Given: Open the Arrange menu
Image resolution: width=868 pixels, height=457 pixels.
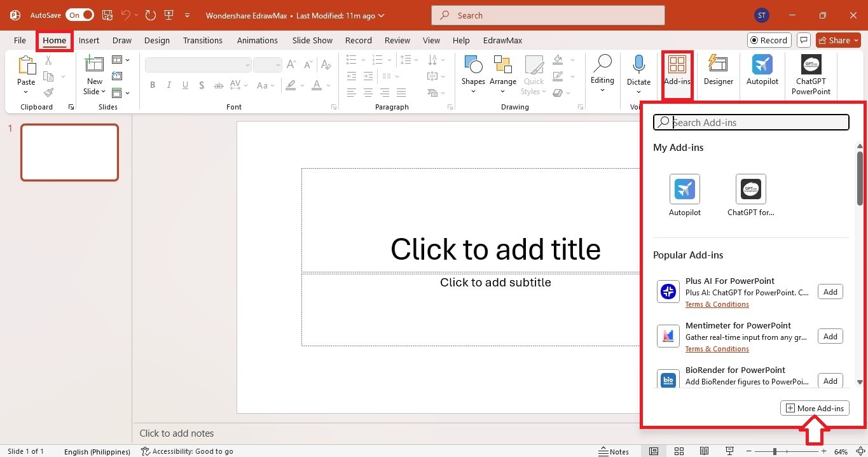Looking at the screenshot, I should click(503, 75).
